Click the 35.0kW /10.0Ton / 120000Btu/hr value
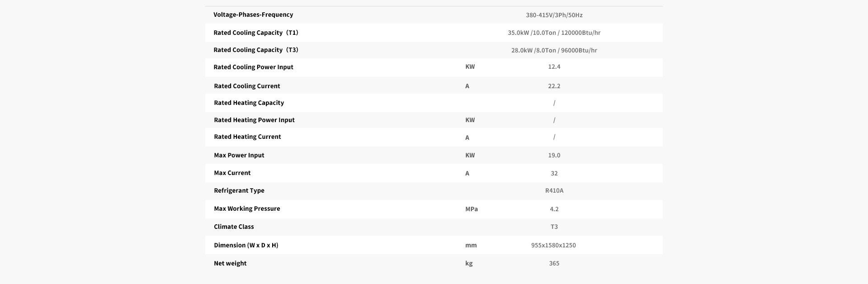Screen dimensions: 868x284 (x=554, y=33)
